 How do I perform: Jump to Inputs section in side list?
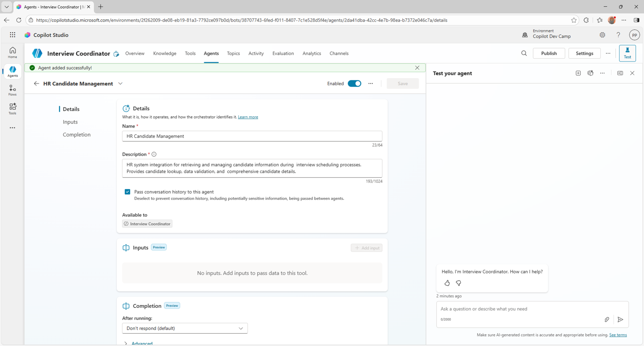(x=70, y=122)
